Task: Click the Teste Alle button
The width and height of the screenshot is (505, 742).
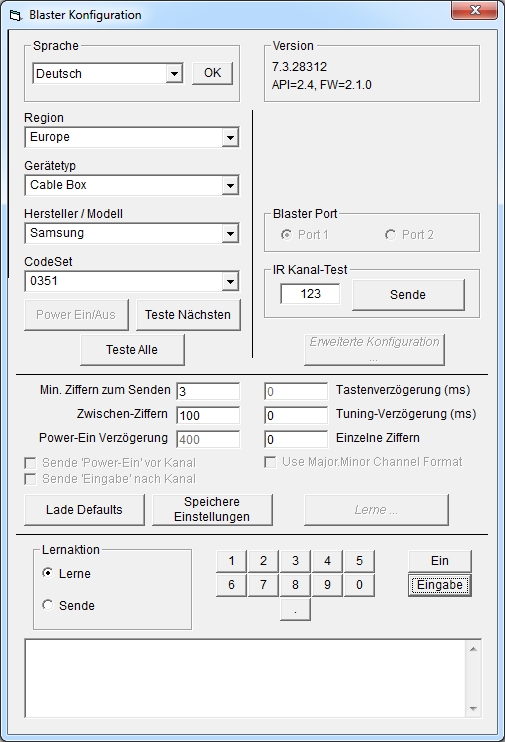Action: click(x=132, y=350)
